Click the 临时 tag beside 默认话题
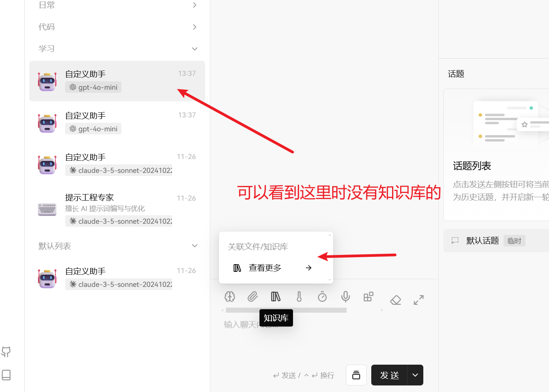Viewport: 549px width, 392px height. [x=514, y=241]
